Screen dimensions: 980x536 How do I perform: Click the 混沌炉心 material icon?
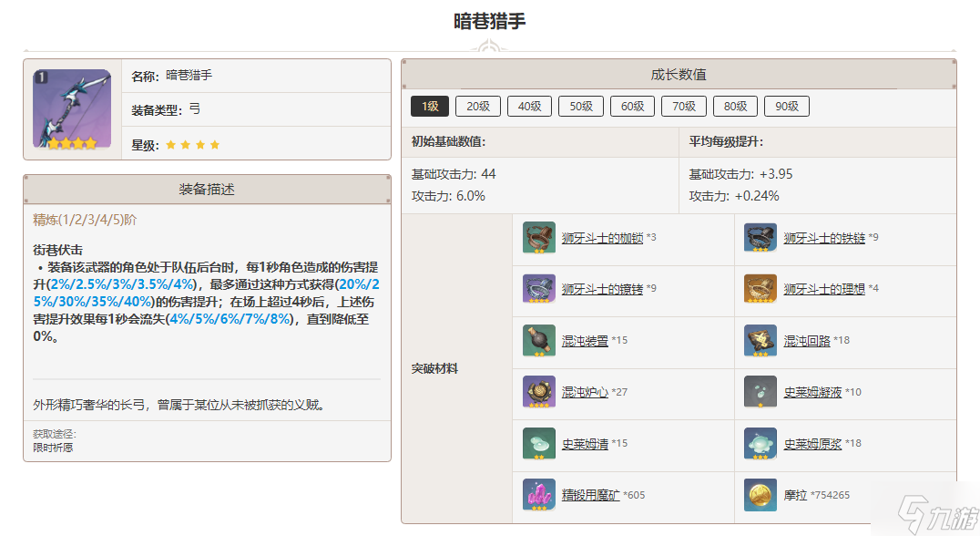tap(539, 392)
